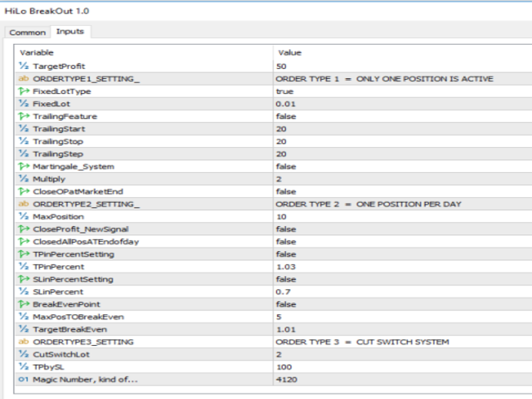Click the boolean icon beside FixedLotType
The image size is (532, 399).
click(23, 91)
